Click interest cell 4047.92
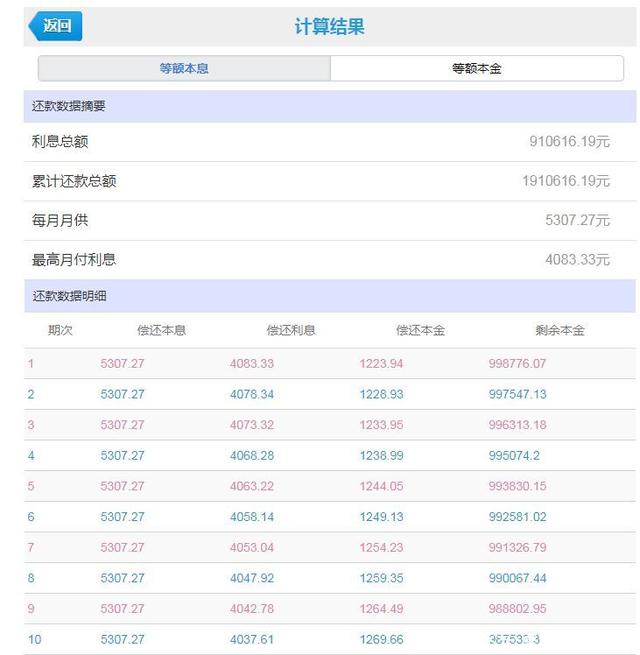Image resolution: width=640 pixels, height=655 pixels. (x=252, y=578)
